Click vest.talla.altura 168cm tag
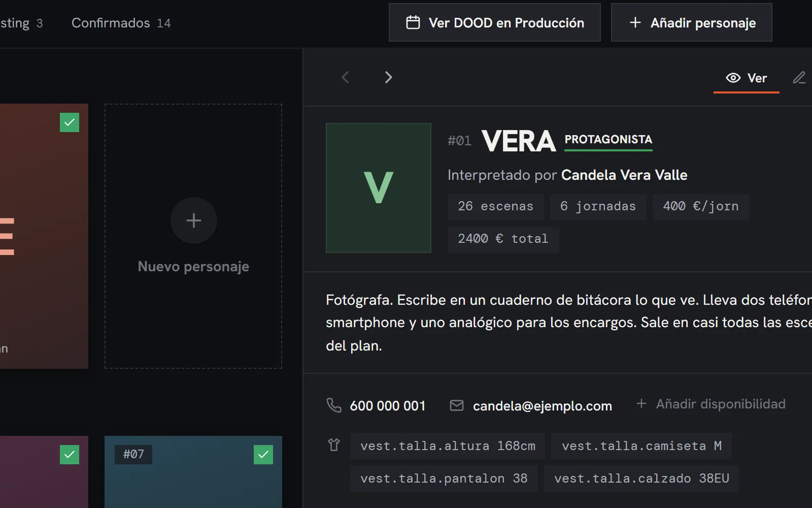 coord(448,446)
